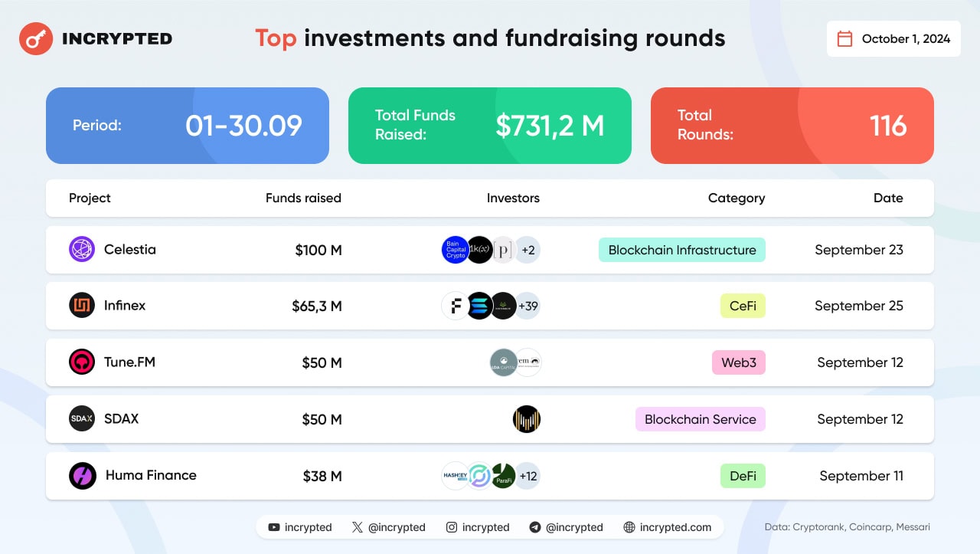The height and width of the screenshot is (554, 980).
Task: Click the Infinex project logo
Action: click(x=82, y=306)
